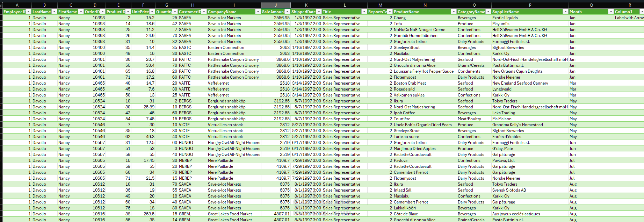644x222 pixels.
Task: Select column P header
Action: coord(530,5)
